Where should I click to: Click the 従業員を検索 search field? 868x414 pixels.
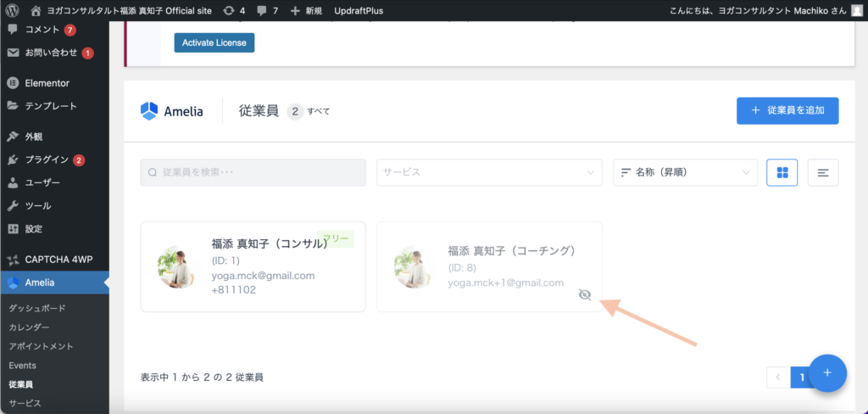coord(253,172)
